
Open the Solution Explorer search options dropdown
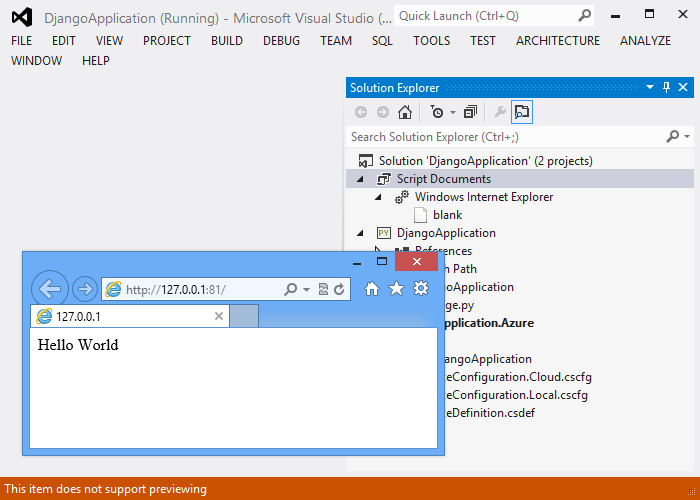(687, 136)
